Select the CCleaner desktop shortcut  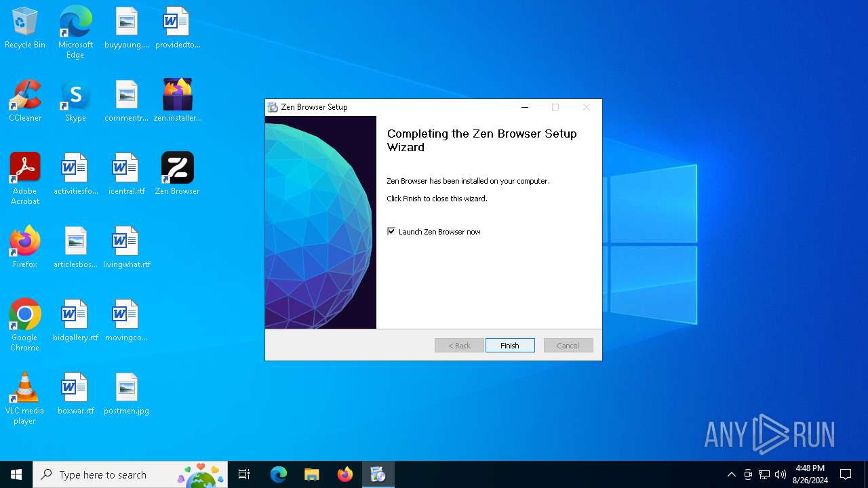click(x=25, y=101)
